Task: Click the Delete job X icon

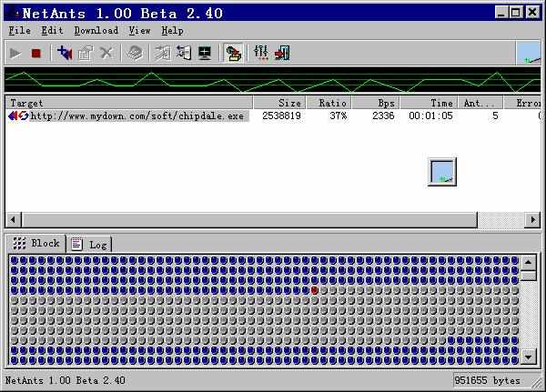Action: (x=106, y=54)
